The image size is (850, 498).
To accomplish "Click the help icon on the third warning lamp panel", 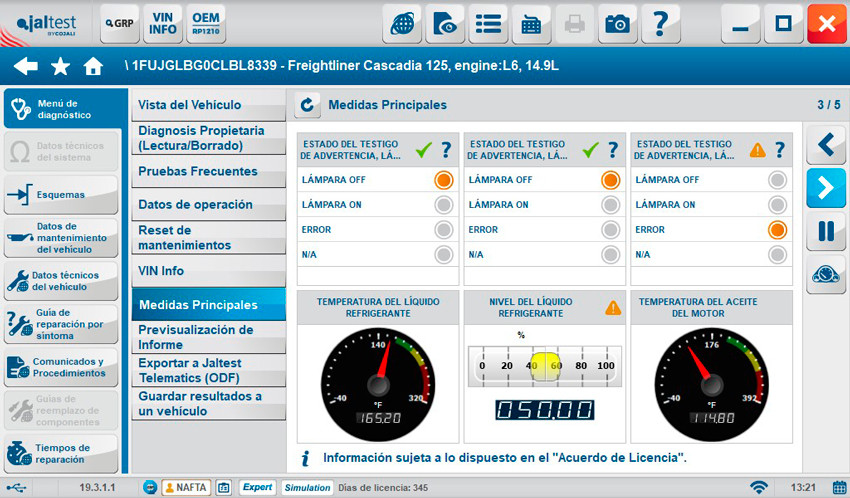I will pyautogui.click(x=780, y=150).
